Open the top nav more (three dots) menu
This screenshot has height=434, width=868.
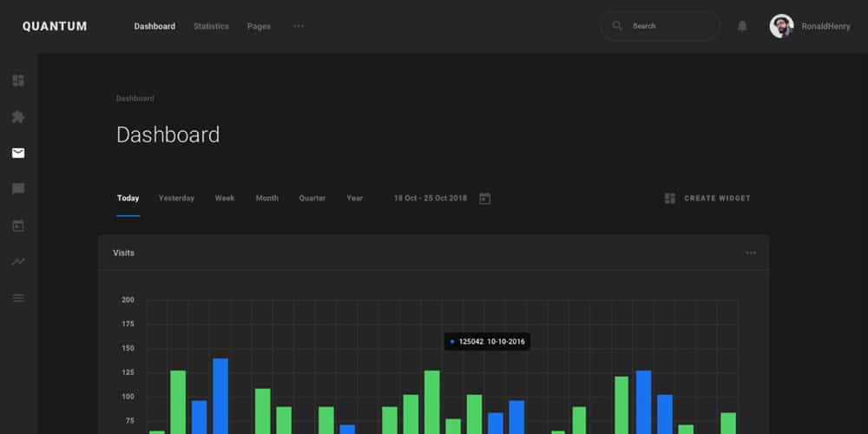(x=299, y=26)
